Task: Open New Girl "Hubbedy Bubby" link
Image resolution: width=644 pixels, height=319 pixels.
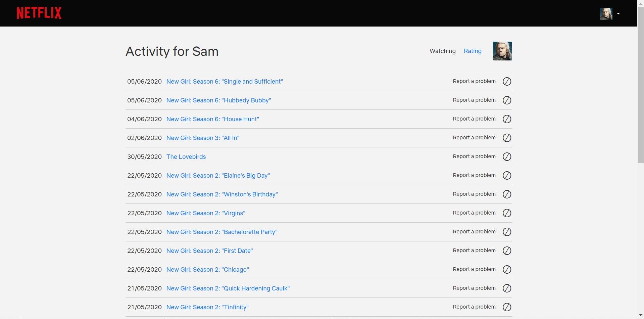Action: coord(218,100)
